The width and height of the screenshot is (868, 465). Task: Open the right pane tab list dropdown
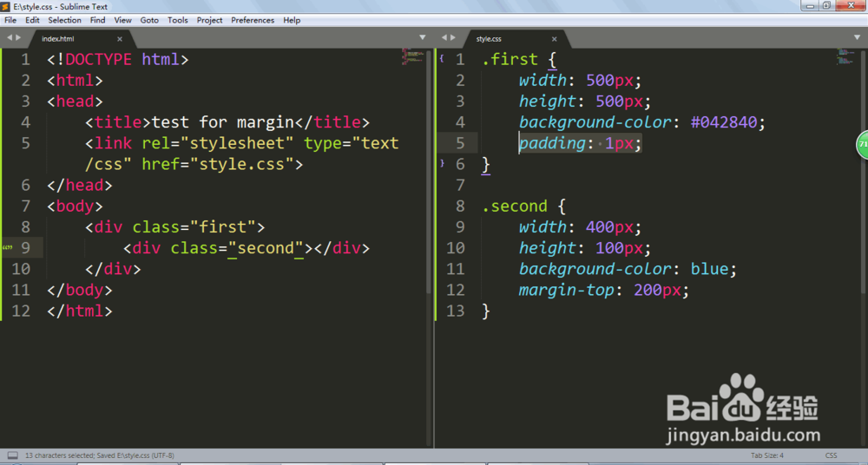[x=857, y=37]
